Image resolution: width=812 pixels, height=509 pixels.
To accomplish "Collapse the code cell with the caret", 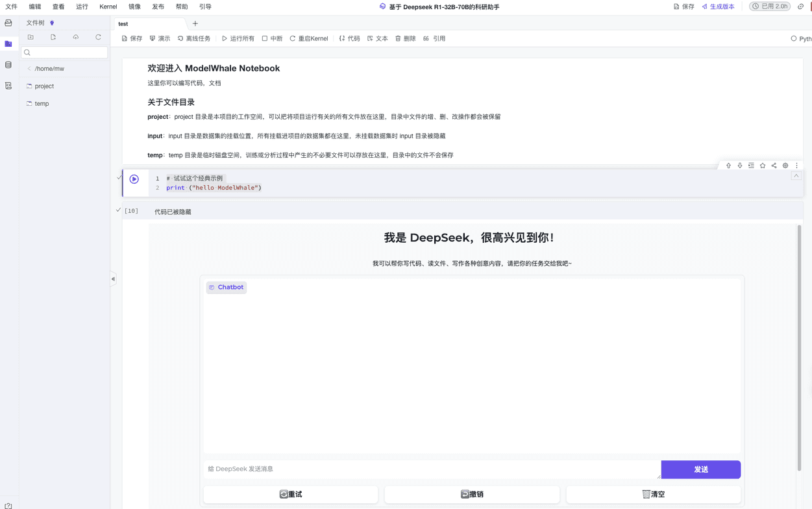I will 796,176.
